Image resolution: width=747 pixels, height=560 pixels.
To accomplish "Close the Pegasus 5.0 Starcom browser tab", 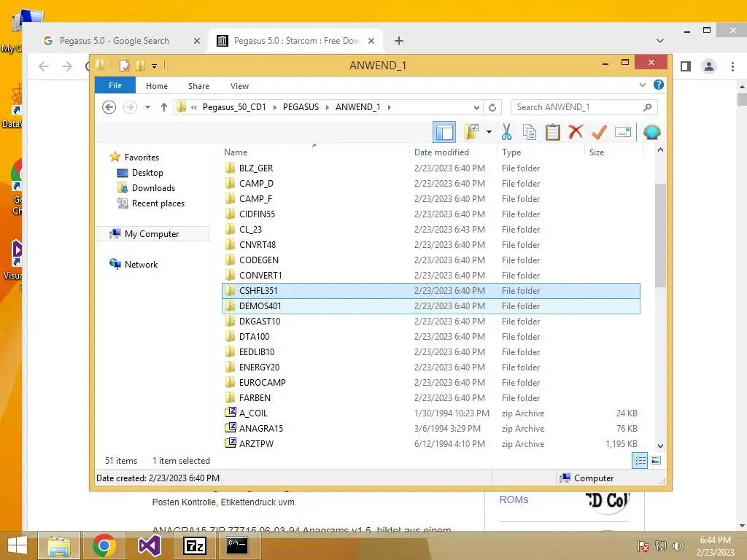I will (371, 41).
